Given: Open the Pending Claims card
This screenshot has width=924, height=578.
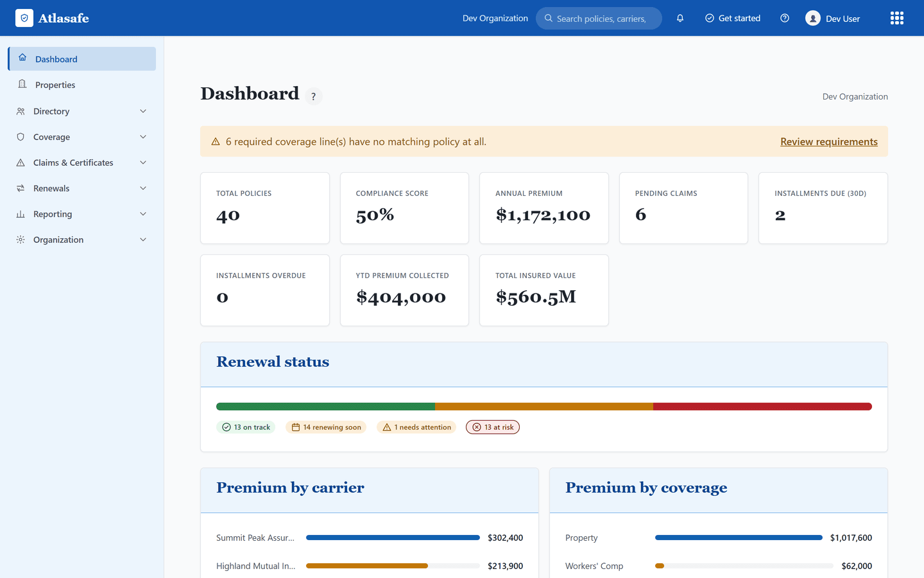Looking at the screenshot, I should coord(683,208).
